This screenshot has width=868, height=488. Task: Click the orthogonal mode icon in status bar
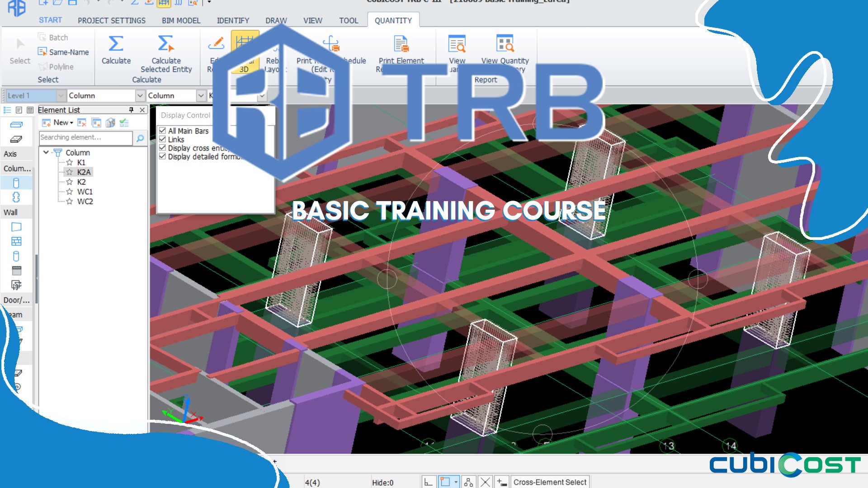point(428,482)
